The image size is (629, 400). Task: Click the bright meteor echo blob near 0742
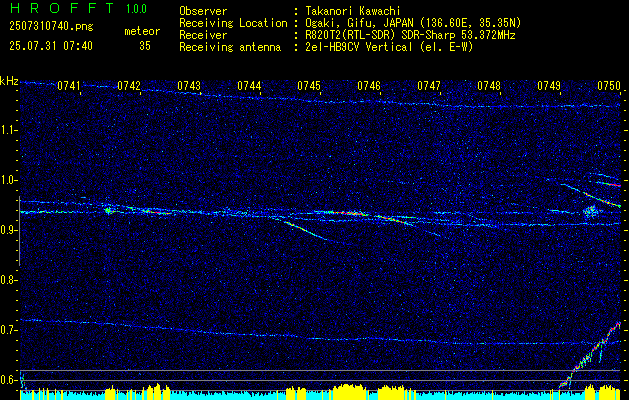(108, 210)
